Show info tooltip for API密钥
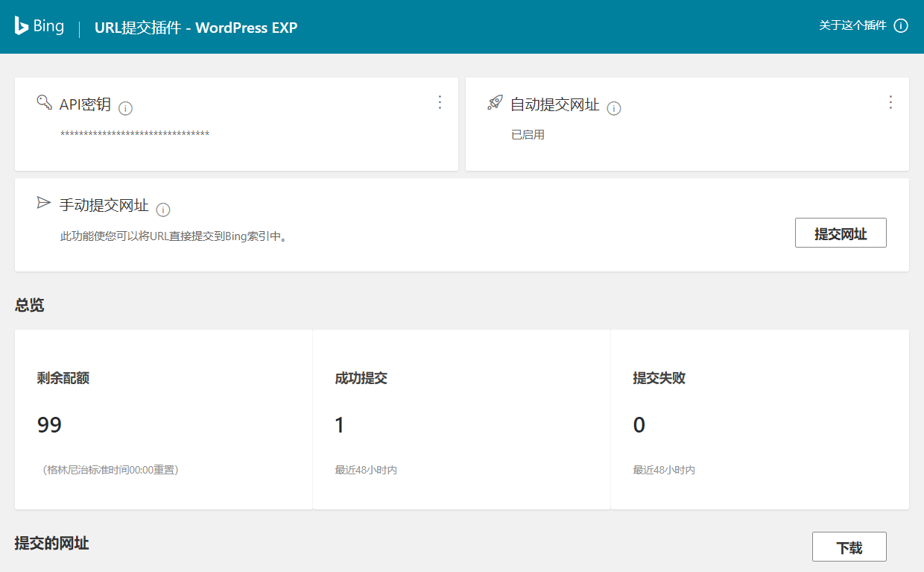This screenshot has height=572, width=924. coord(125,109)
